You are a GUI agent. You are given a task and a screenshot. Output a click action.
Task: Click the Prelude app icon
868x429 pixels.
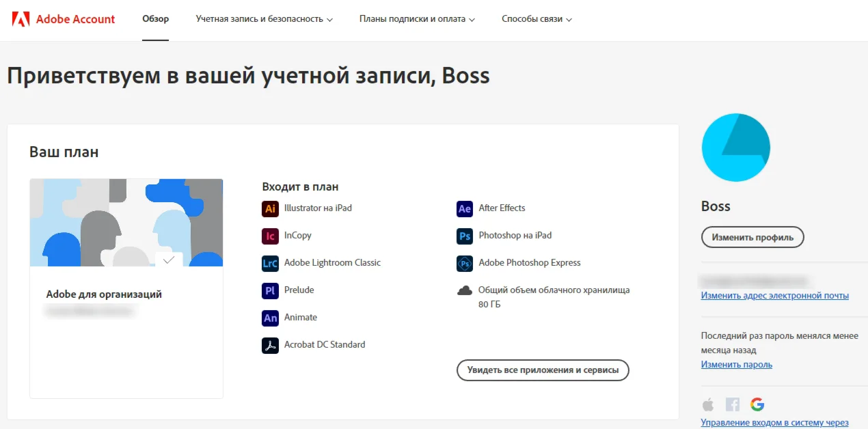pos(270,290)
